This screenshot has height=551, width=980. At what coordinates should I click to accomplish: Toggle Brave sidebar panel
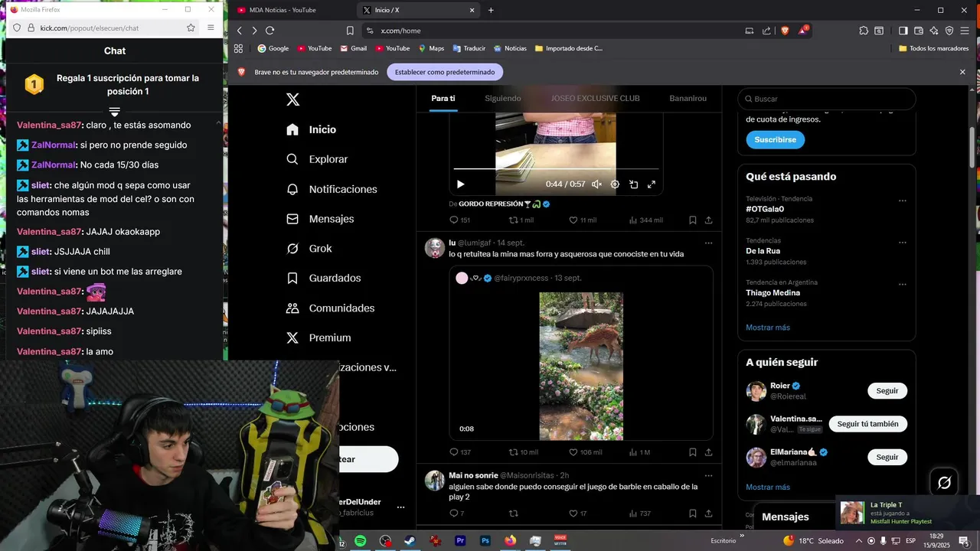click(x=903, y=31)
